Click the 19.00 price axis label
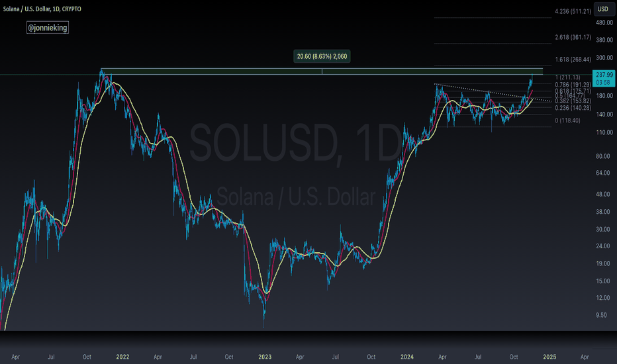 [603, 263]
